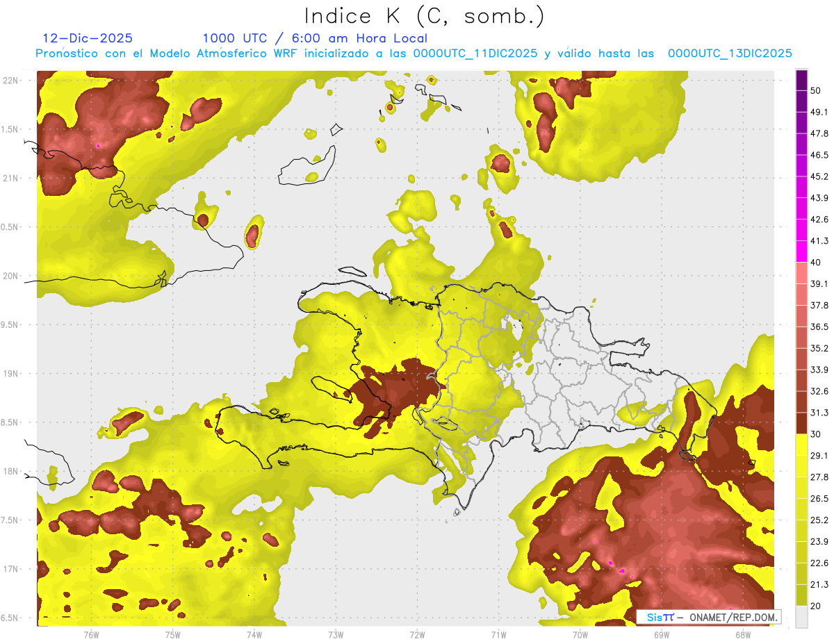This screenshot has height=644, width=834.
Task: Click the legend value "41.3"
Action: pos(819,241)
